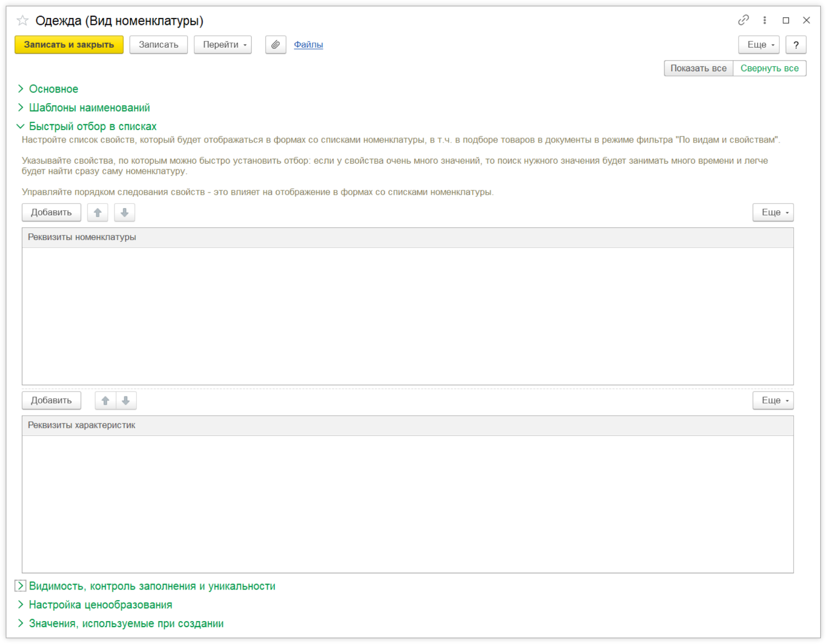
Task: Move up arrow for Реквизиты характеристик
Action: (x=105, y=401)
